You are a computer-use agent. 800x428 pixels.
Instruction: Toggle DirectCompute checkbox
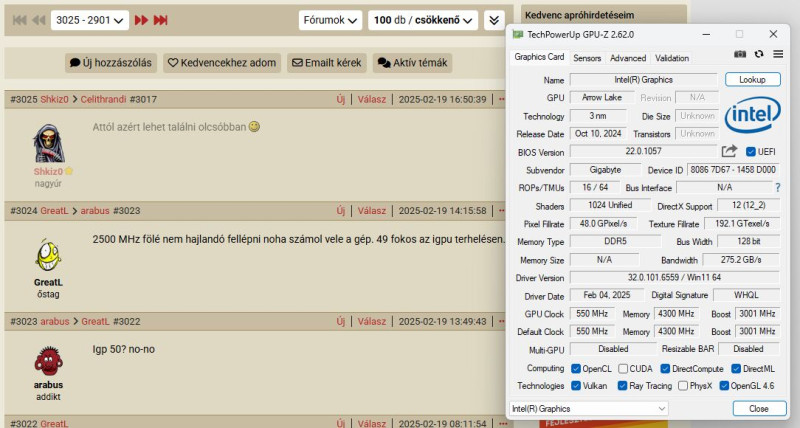coord(665,368)
